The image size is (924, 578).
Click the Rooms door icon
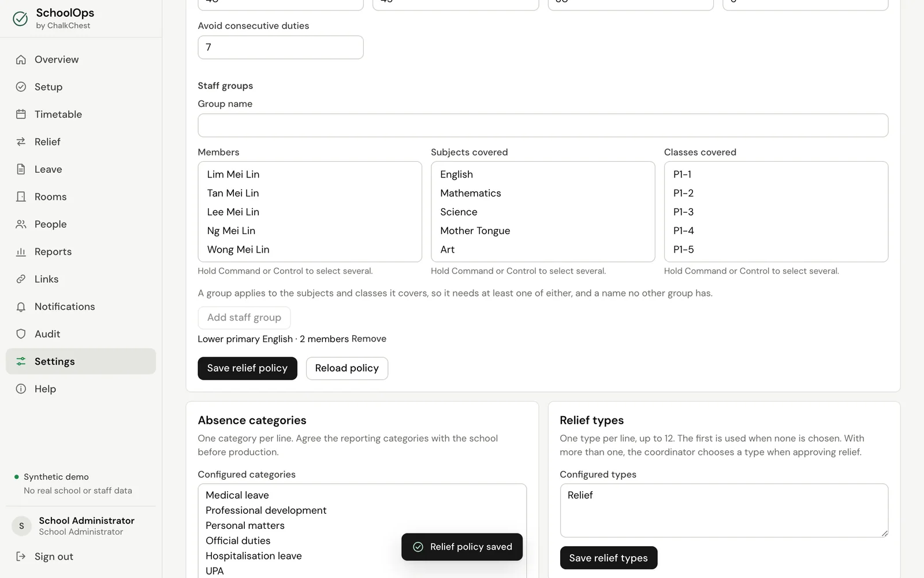click(x=21, y=197)
